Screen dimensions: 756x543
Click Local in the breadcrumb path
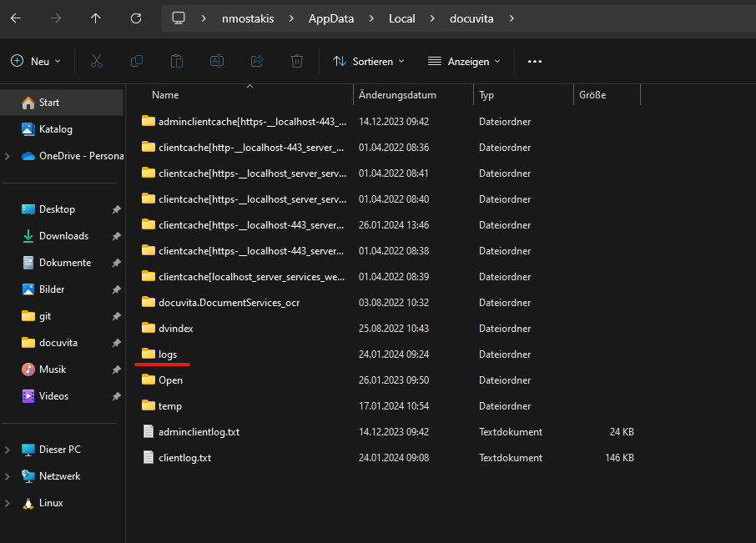tap(401, 18)
